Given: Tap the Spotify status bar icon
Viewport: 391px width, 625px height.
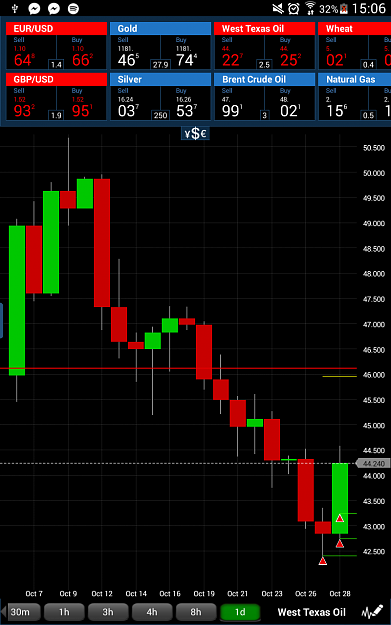Looking at the screenshot, I should pos(73,8).
